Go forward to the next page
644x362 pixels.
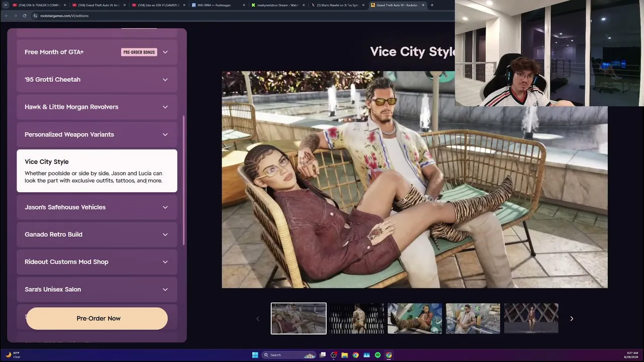tap(15, 16)
